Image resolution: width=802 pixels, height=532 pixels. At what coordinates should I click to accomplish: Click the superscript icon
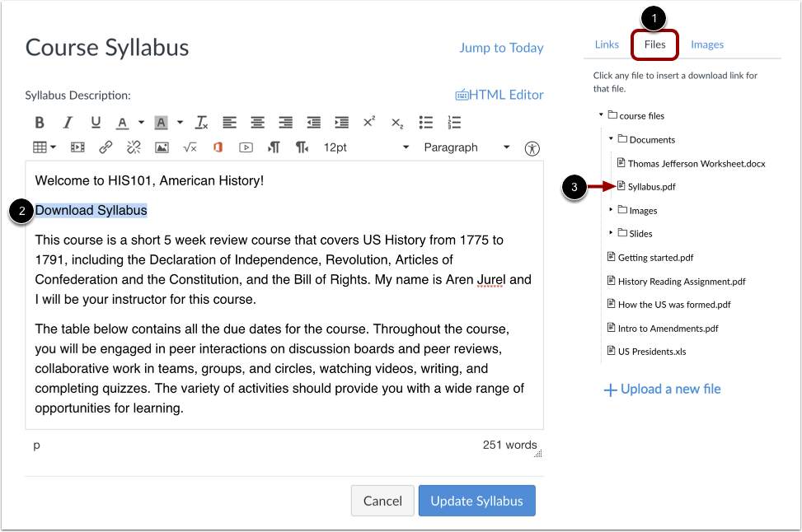[x=369, y=123]
